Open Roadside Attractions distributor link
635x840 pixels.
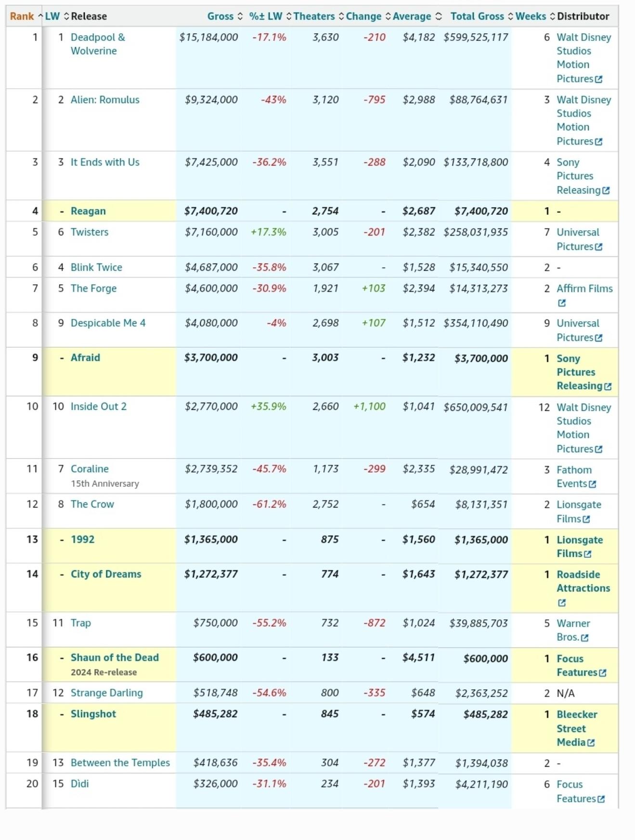click(583, 581)
